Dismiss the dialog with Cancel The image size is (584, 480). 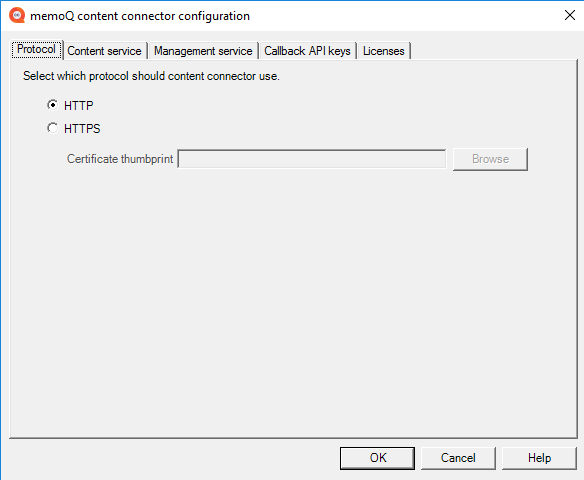point(458,458)
